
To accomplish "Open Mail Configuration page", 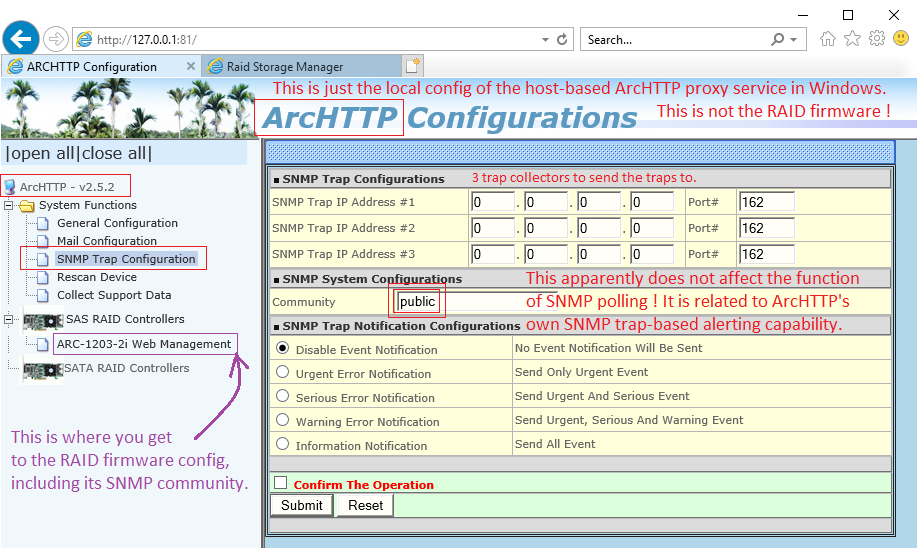I will [107, 241].
